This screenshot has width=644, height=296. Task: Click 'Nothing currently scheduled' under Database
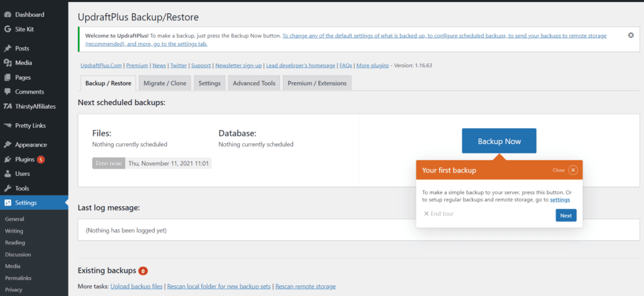tap(256, 145)
